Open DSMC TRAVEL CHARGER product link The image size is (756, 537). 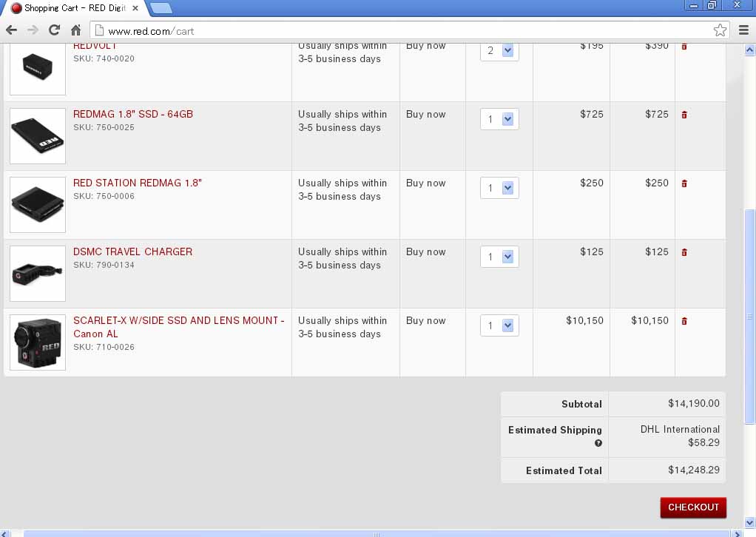(x=132, y=251)
